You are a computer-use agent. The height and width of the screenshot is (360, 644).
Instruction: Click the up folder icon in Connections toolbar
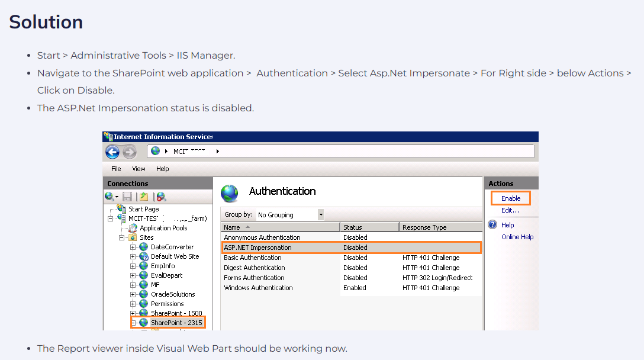(x=144, y=197)
